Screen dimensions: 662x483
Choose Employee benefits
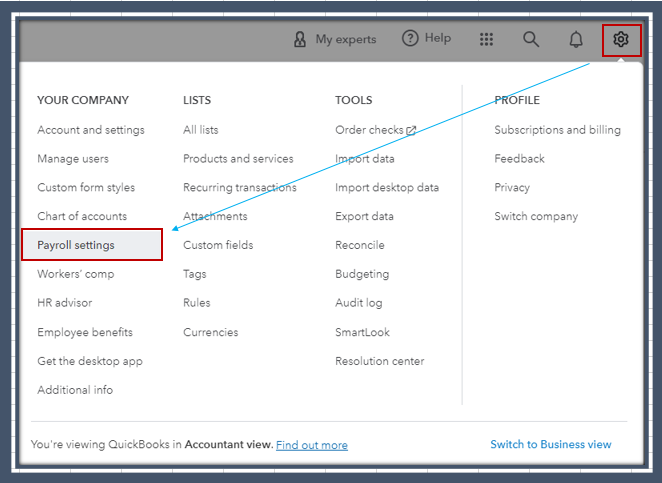tap(85, 332)
